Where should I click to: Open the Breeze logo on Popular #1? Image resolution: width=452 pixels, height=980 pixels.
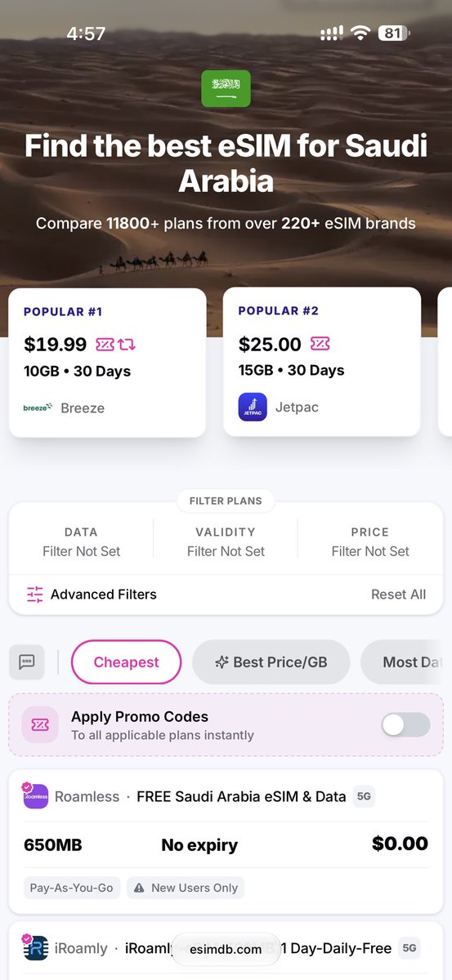pos(38,407)
